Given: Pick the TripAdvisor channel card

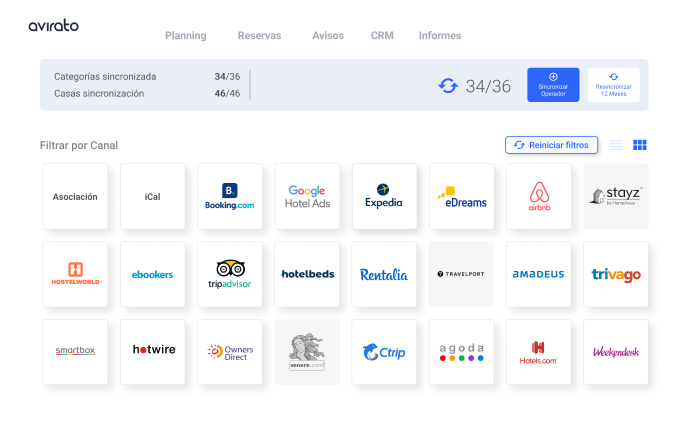Looking at the screenshot, I should (230, 274).
